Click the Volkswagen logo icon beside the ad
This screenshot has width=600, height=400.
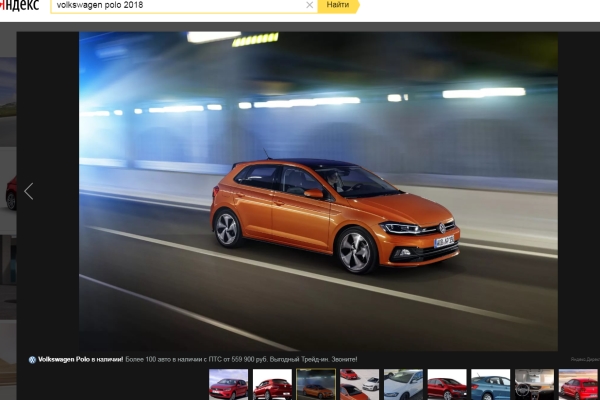[33, 360]
